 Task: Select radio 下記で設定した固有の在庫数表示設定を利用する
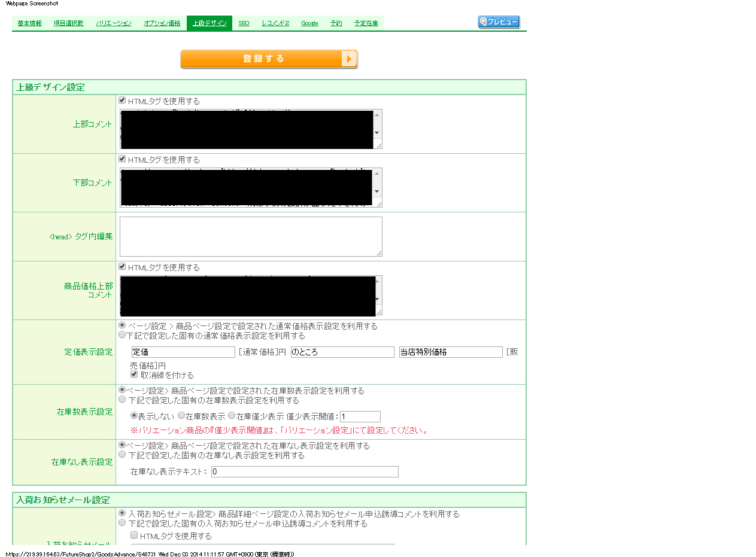click(122, 399)
